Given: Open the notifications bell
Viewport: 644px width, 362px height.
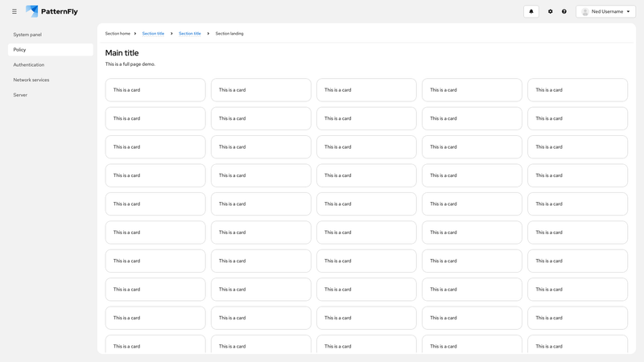Looking at the screenshot, I should point(531,11).
